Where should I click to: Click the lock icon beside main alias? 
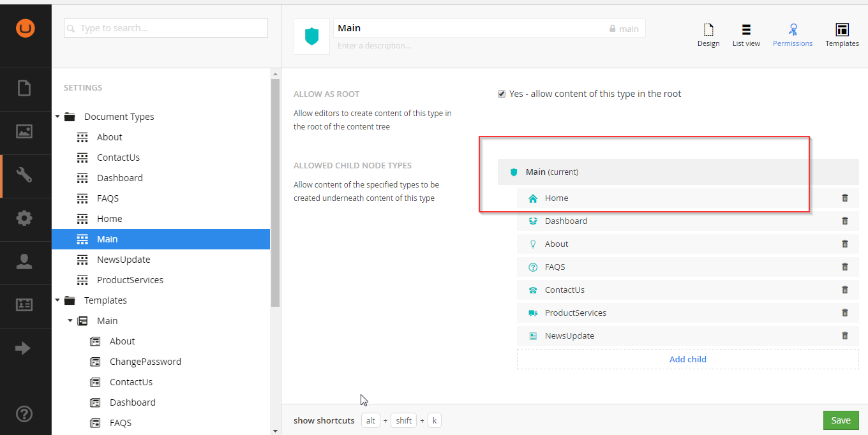(613, 29)
